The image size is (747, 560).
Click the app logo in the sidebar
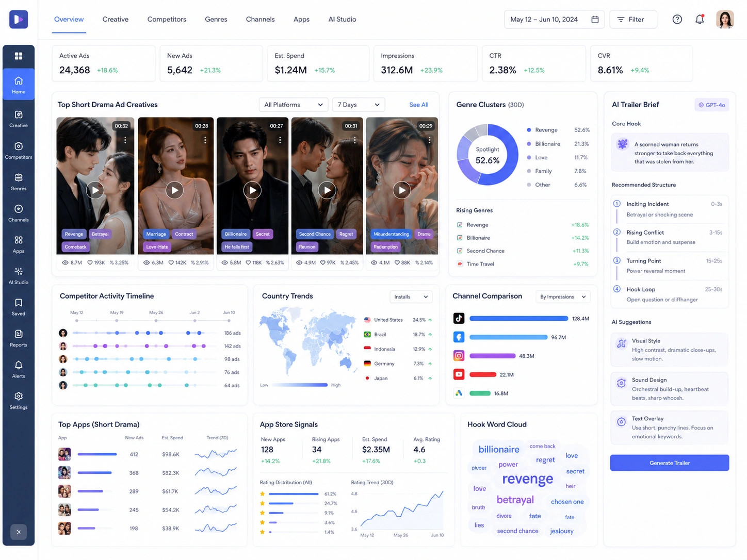(x=19, y=19)
